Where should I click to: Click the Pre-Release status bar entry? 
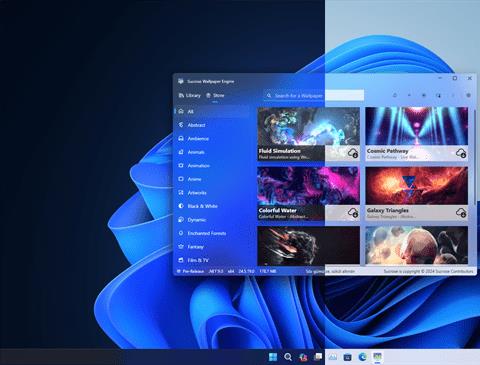[190, 271]
